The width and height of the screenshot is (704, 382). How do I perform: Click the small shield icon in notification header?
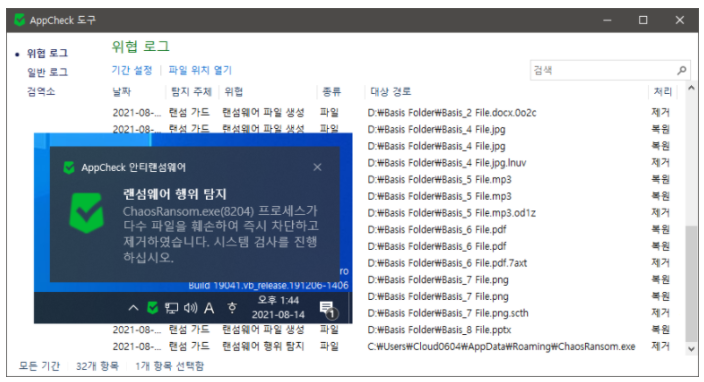click(69, 167)
